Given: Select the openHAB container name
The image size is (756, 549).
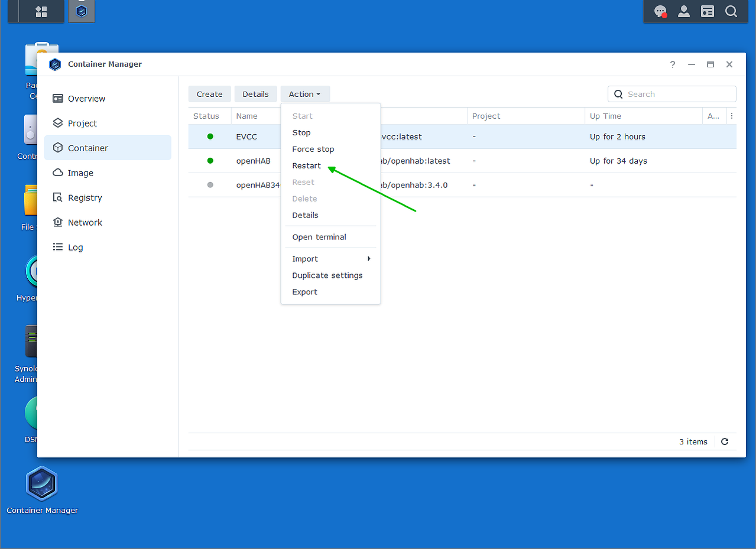Looking at the screenshot, I should pyautogui.click(x=253, y=161).
